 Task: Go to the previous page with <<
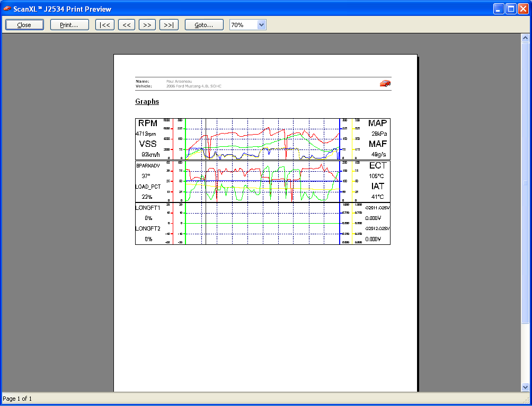pyautogui.click(x=126, y=25)
